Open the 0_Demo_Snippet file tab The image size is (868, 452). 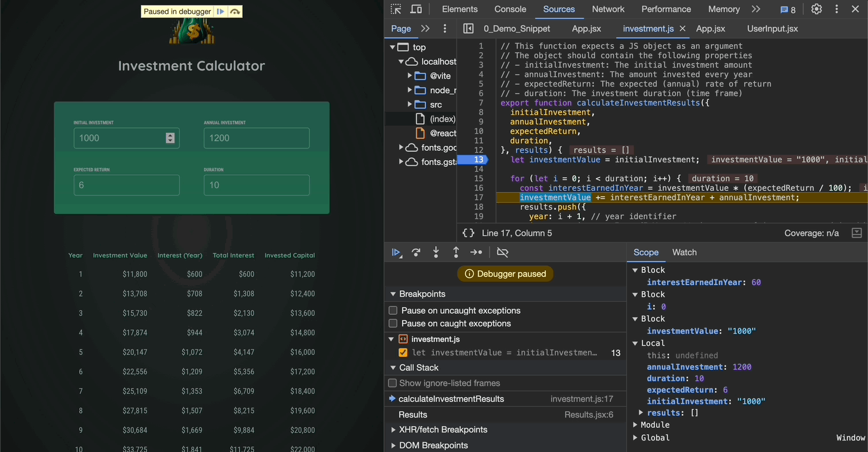[x=517, y=29]
